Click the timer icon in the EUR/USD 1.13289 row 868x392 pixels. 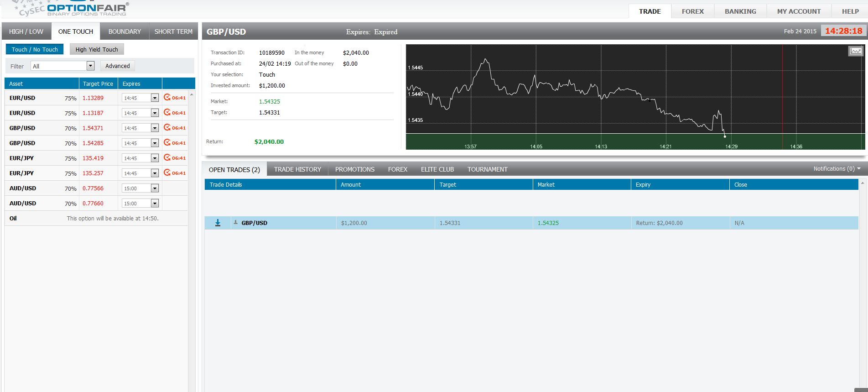point(167,97)
